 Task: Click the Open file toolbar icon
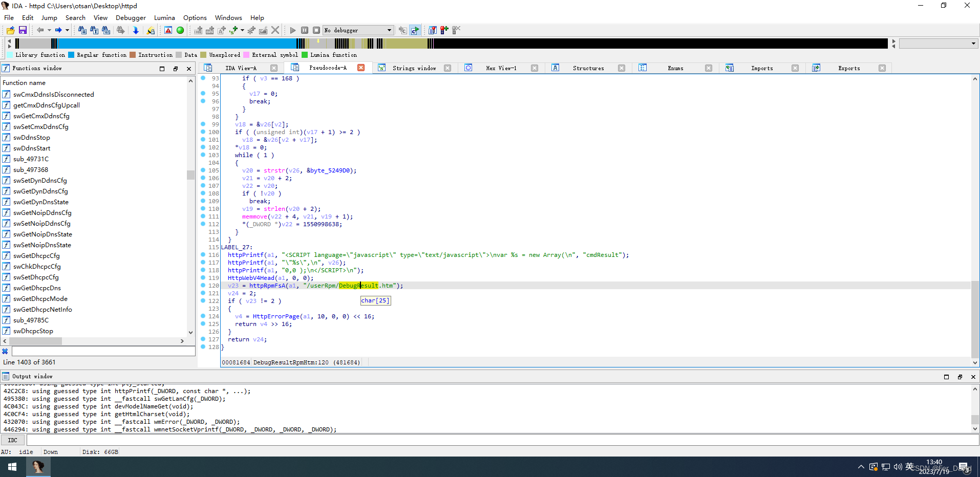pos(10,30)
